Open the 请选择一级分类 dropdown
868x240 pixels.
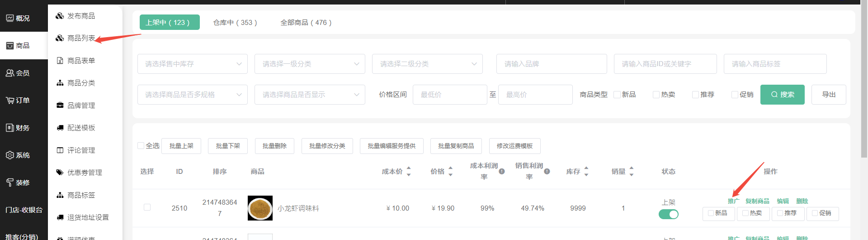pos(310,64)
